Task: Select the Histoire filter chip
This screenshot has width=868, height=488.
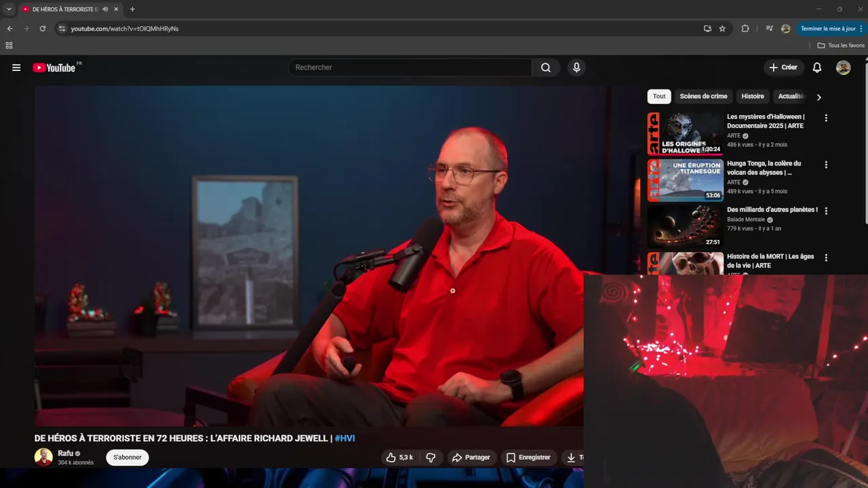Action: [753, 96]
